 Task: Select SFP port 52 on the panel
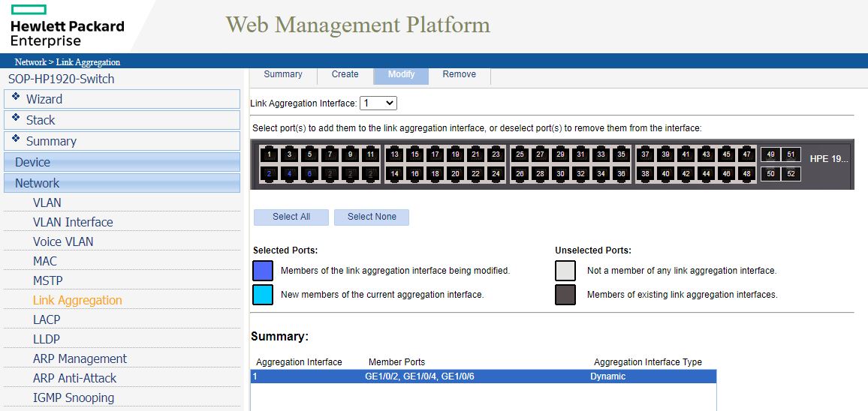(x=791, y=174)
